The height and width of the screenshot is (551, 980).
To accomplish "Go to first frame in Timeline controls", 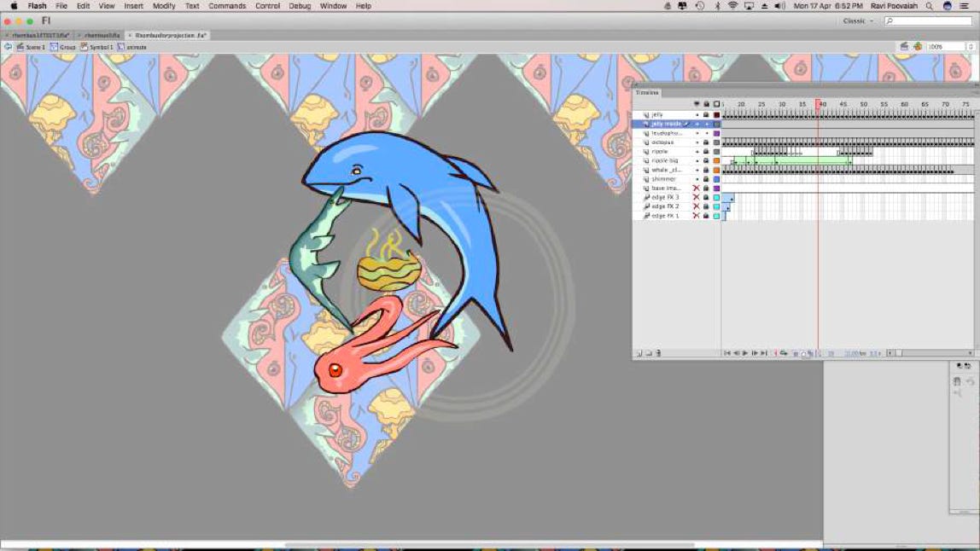I will (727, 353).
